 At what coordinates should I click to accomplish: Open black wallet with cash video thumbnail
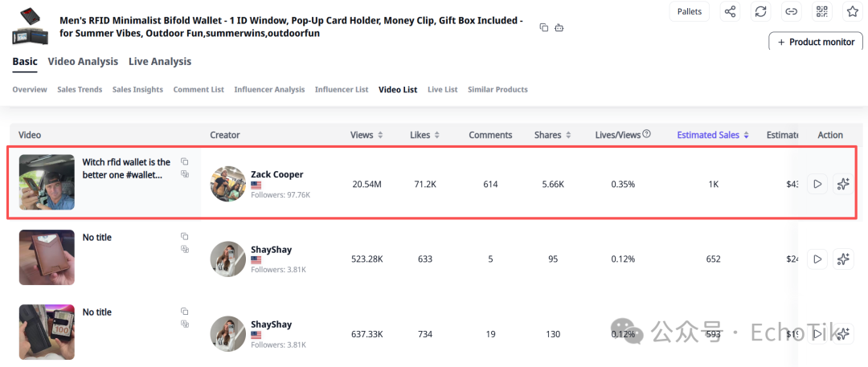click(x=47, y=332)
